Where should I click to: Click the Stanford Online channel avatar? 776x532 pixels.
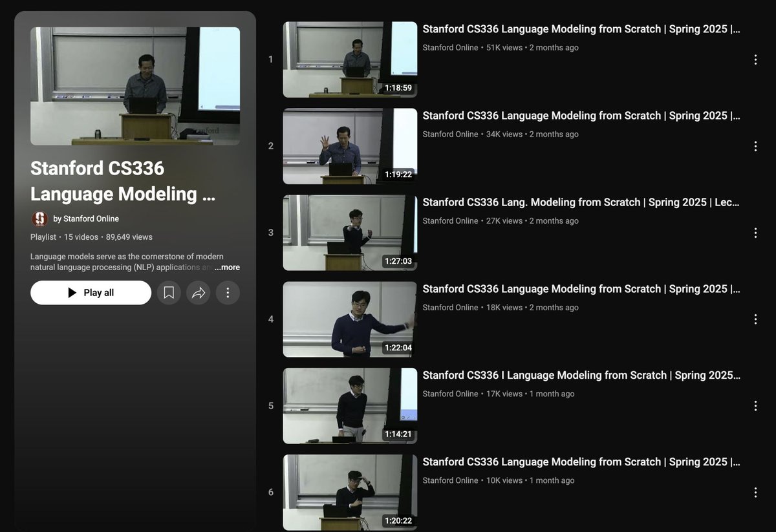tap(39, 218)
